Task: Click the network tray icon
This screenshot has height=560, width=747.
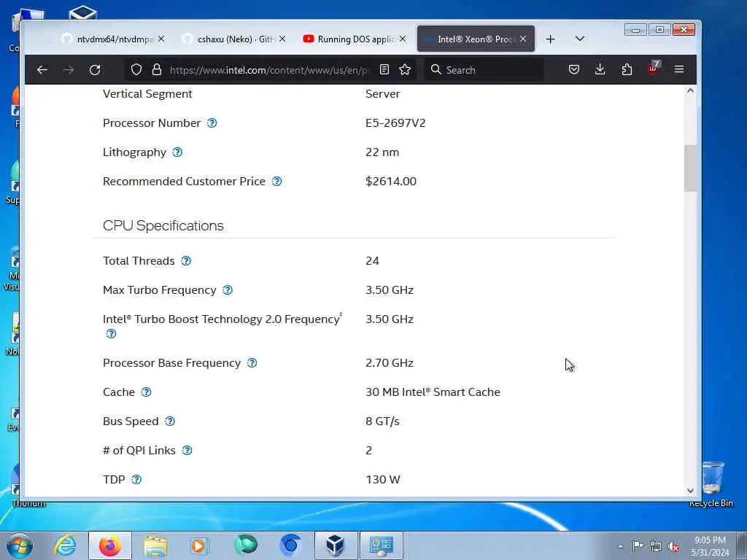Action: pyautogui.click(x=656, y=546)
